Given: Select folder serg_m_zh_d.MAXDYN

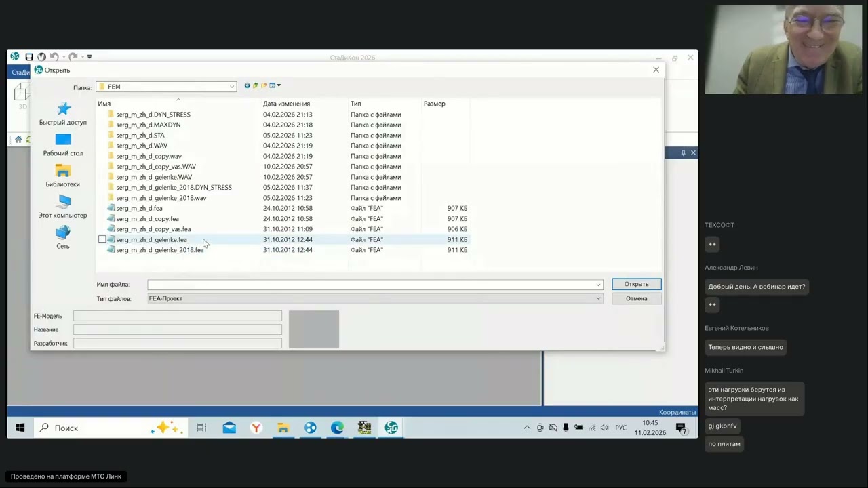Looking at the screenshot, I should (x=148, y=125).
